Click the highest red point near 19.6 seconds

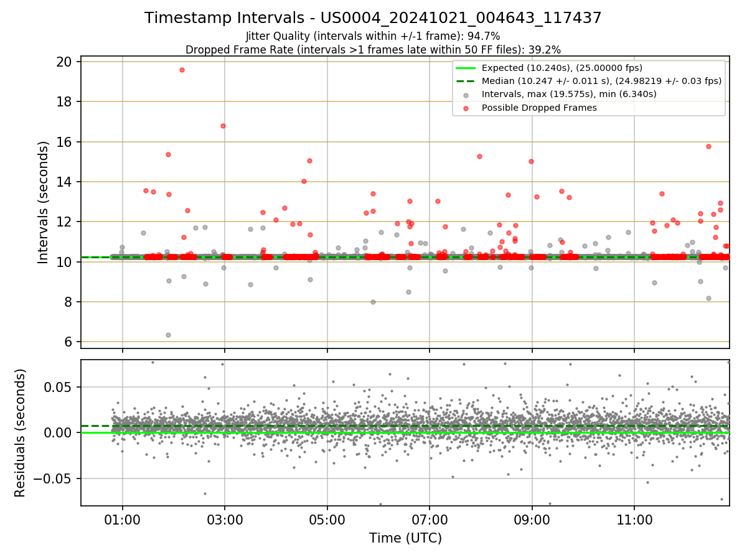[182, 70]
